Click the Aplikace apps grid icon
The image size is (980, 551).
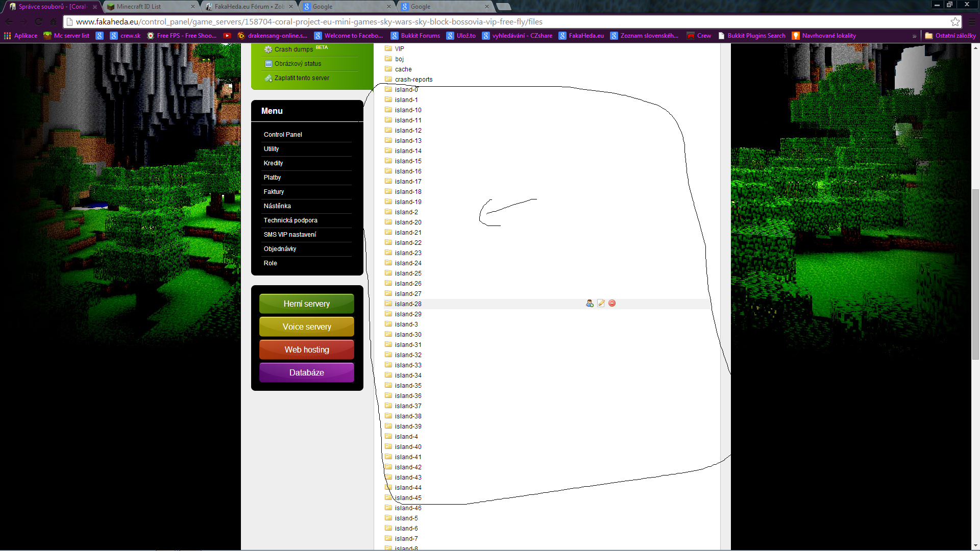click(x=8, y=36)
